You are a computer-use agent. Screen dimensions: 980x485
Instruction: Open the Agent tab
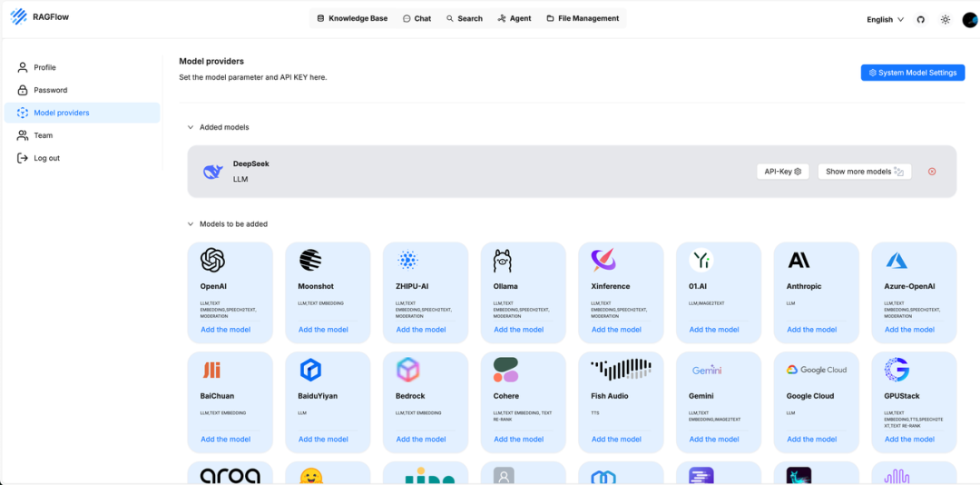pyautogui.click(x=514, y=19)
